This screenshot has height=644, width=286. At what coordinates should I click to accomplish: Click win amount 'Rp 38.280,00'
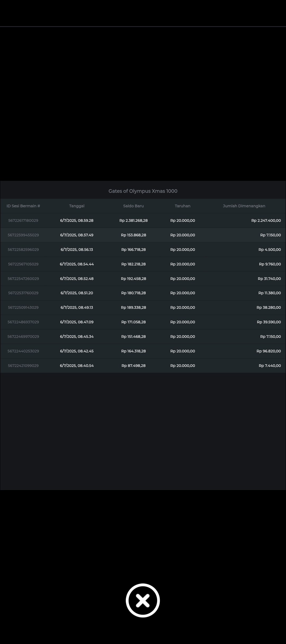pos(269,307)
